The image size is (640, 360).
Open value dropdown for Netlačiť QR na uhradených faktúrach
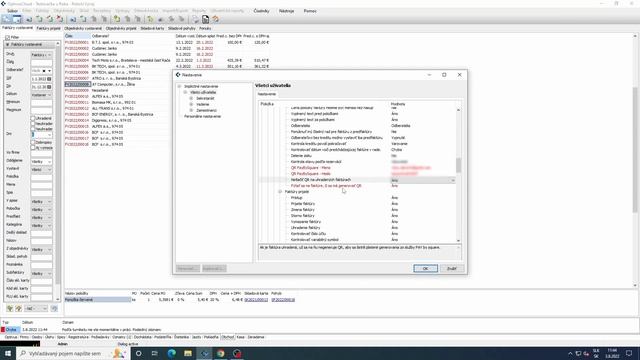[453, 180]
